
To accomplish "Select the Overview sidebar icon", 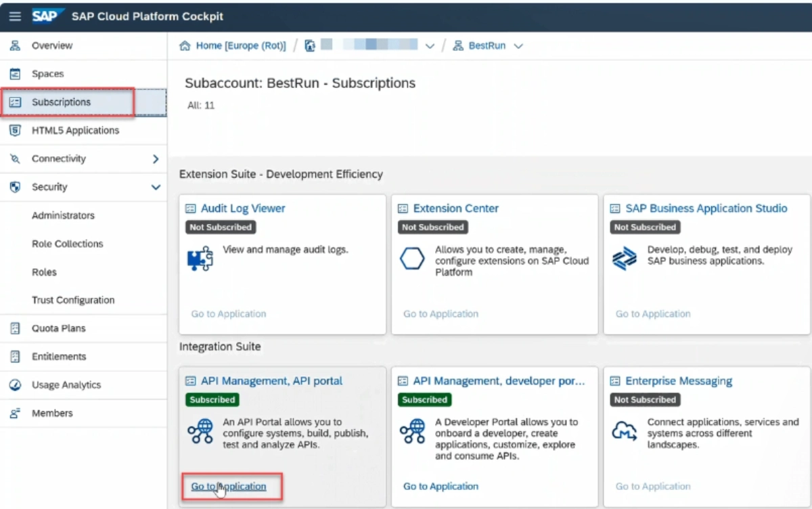I will click(15, 45).
